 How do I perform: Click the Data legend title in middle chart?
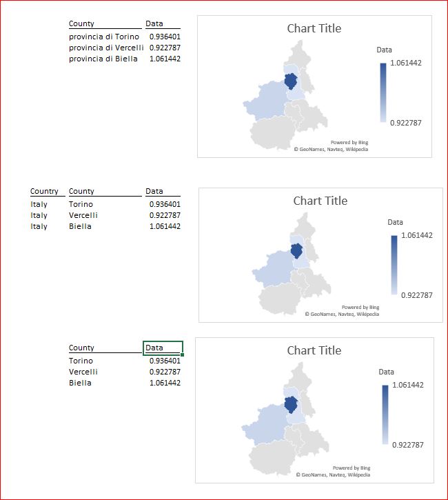point(395,223)
